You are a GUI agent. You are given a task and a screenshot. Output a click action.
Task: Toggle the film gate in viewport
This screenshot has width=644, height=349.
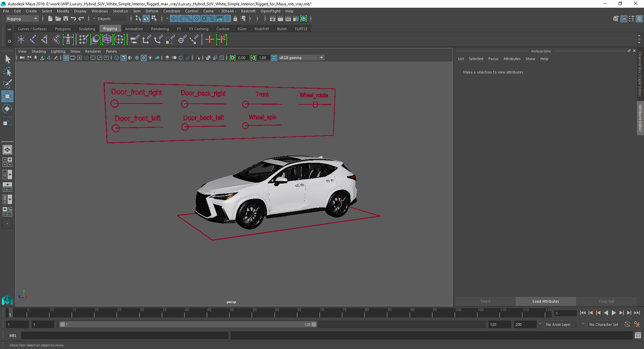pyautogui.click(x=73, y=58)
